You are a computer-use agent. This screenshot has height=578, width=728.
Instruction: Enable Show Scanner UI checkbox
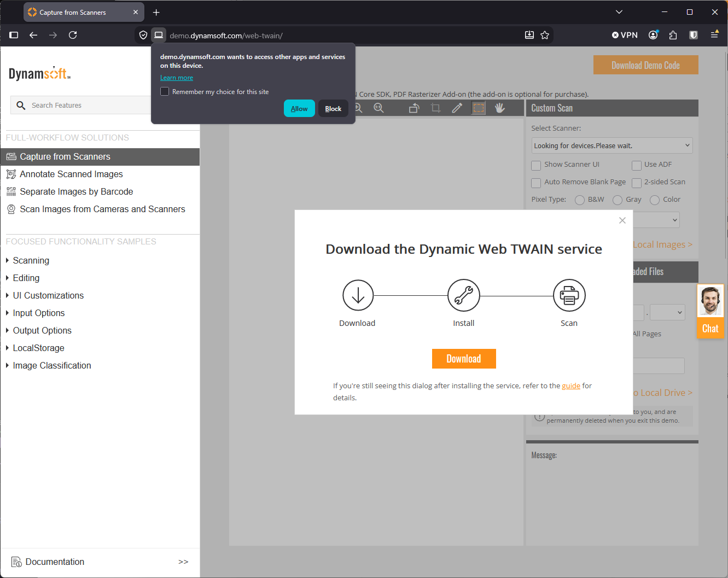point(536,165)
